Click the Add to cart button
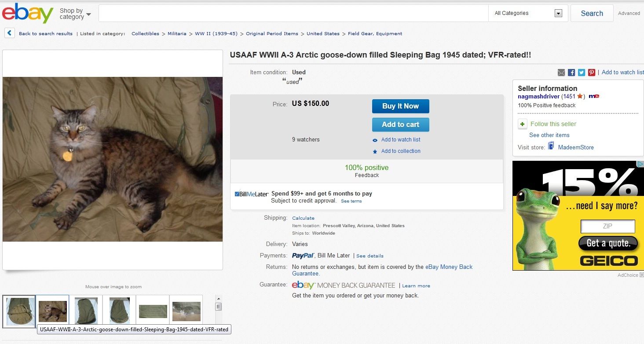644x344 pixels. (x=400, y=125)
